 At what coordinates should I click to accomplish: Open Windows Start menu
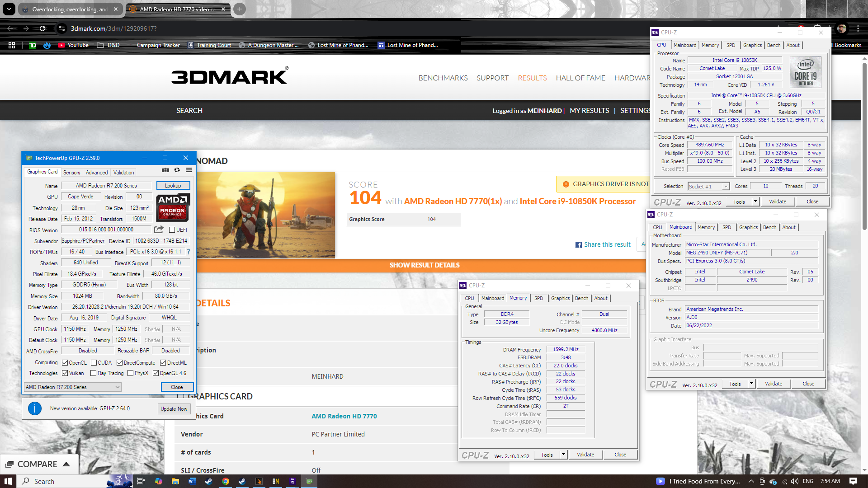pos(8,481)
